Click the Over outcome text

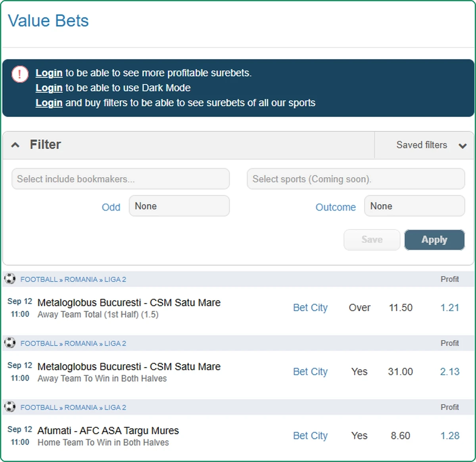[x=359, y=308]
